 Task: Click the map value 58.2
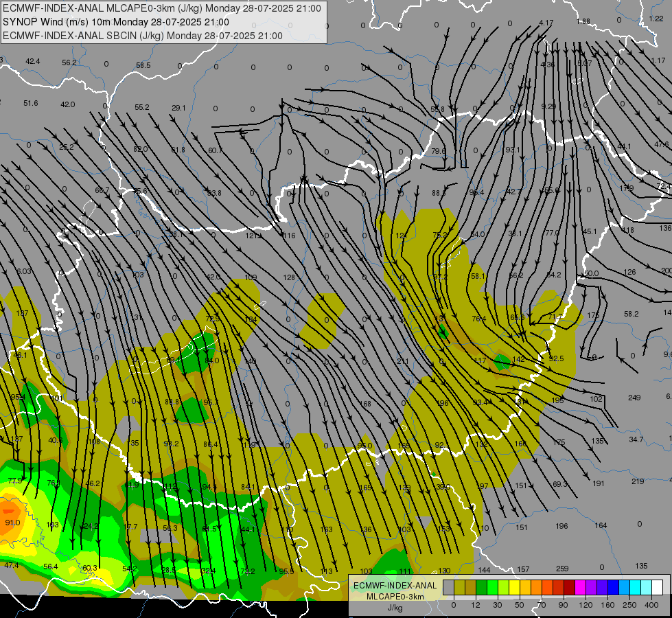point(632,314)
